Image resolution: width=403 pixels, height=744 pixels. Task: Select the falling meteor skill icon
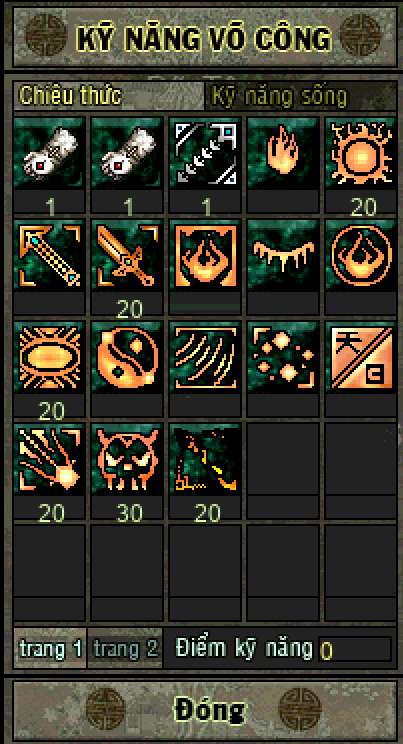(49, 458)
